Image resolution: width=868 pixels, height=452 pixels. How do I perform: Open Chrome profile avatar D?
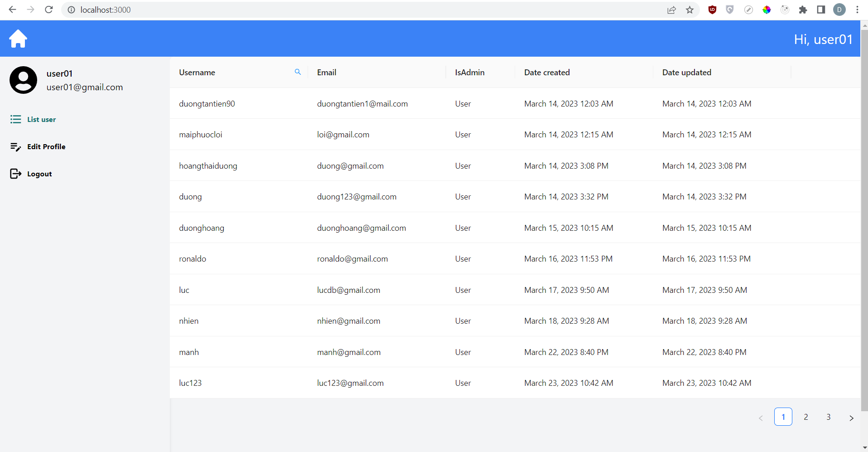pyautogui.click(x=839, y=10)
